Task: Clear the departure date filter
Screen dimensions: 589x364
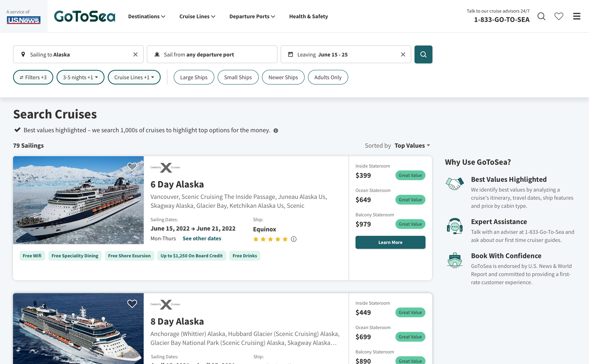Action: (x=403, y=54)
